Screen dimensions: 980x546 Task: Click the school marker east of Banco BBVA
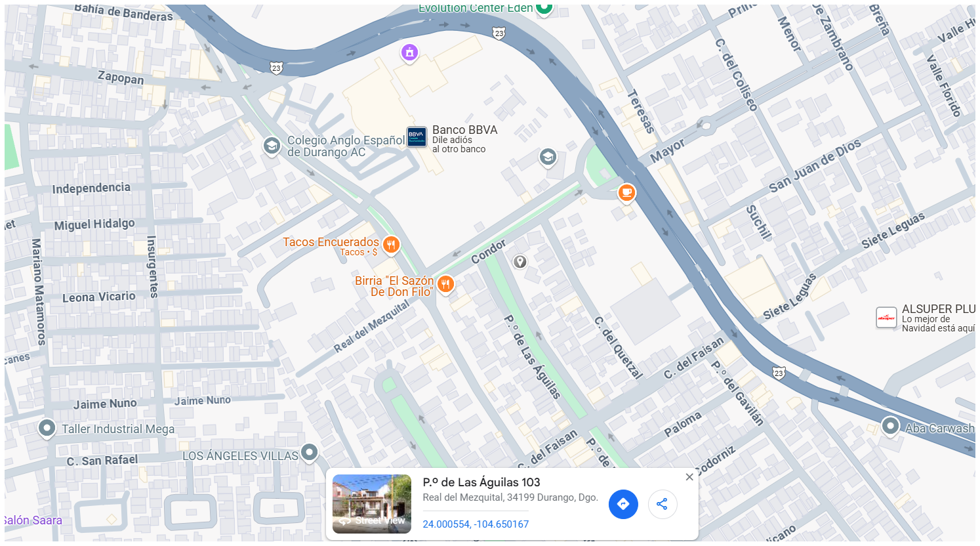click(548, 157)
